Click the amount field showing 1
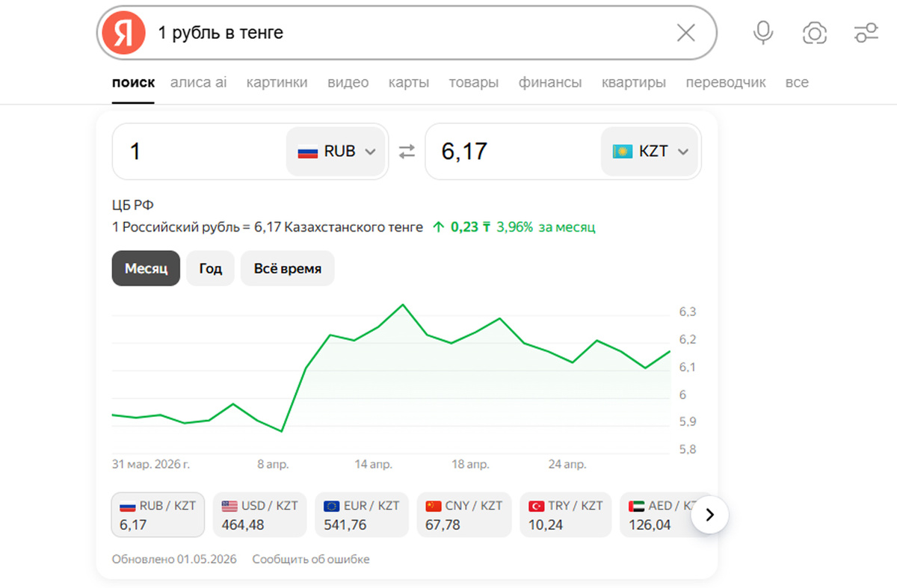The height and width of the screenshot is (588, 897). coord(200,152)
